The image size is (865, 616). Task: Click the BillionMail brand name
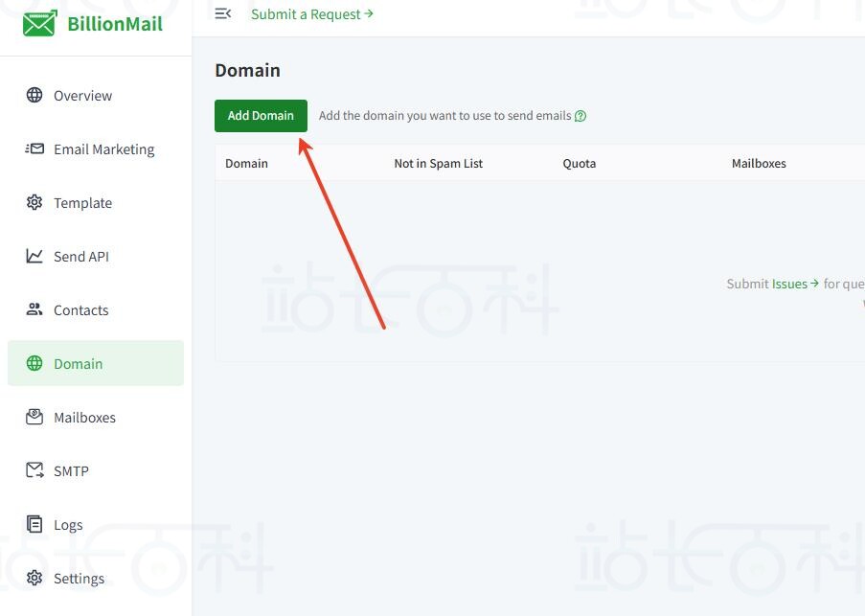pyautogui.click(x=115, y=24)
